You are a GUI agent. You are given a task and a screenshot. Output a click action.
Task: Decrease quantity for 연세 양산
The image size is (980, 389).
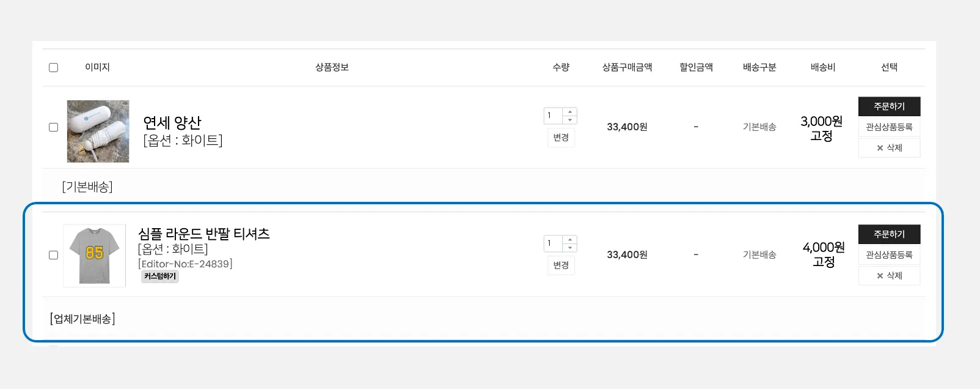coord(570,120)
